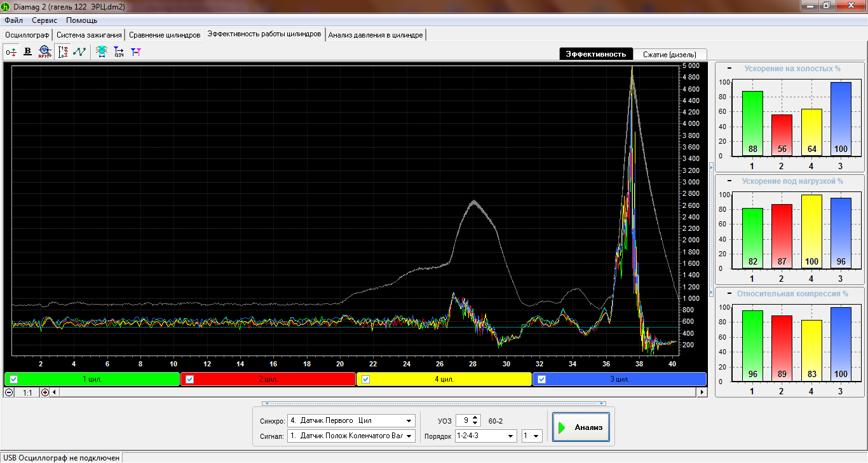Click the blue bar labeled 100 in Ускорение на холостых
Image resolution: width=868 pixels, height=463 pixels.
point(841,119)
